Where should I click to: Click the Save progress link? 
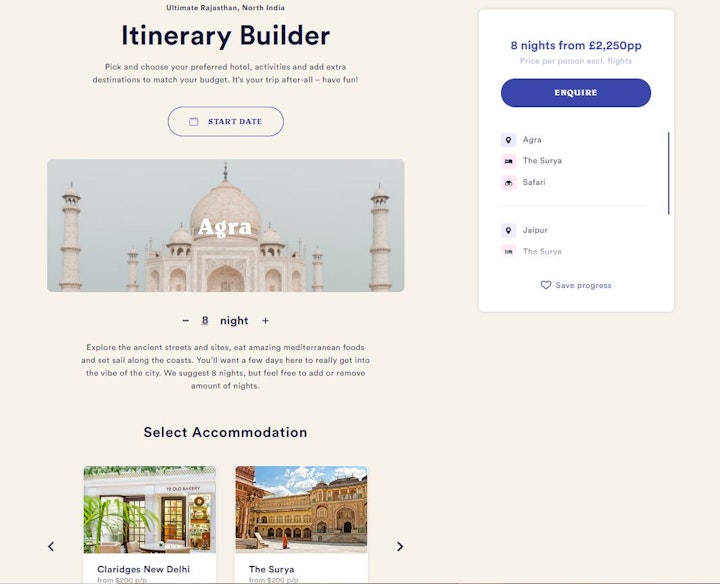583,285
